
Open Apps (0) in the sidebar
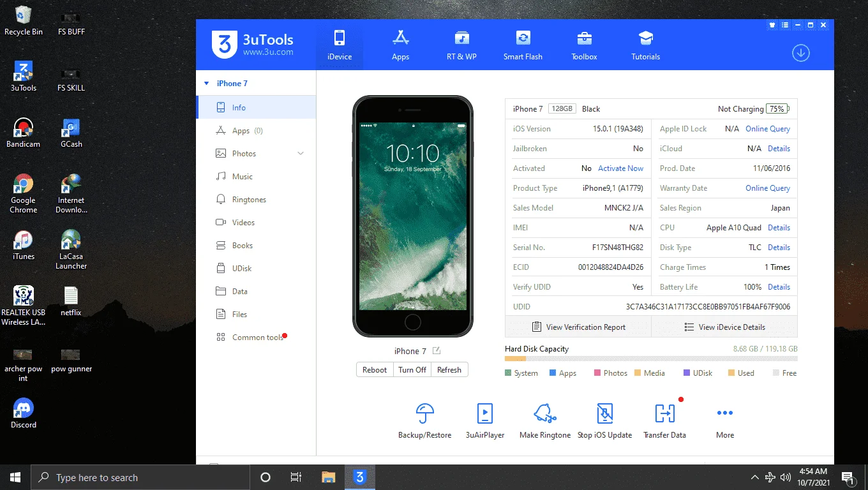point(256,130)
